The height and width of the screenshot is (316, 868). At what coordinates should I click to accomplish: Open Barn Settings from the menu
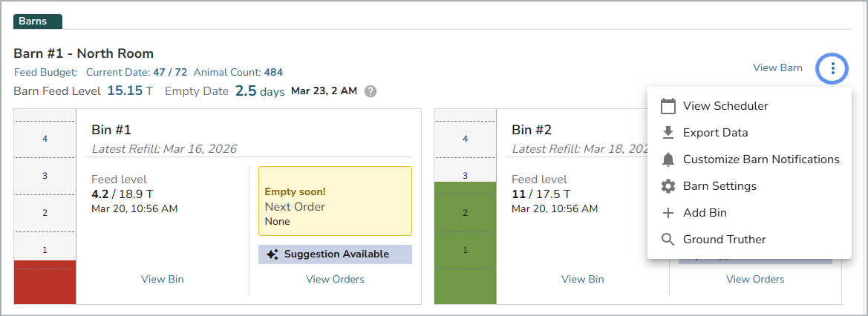pyautogui.click(x=719, y=186)
